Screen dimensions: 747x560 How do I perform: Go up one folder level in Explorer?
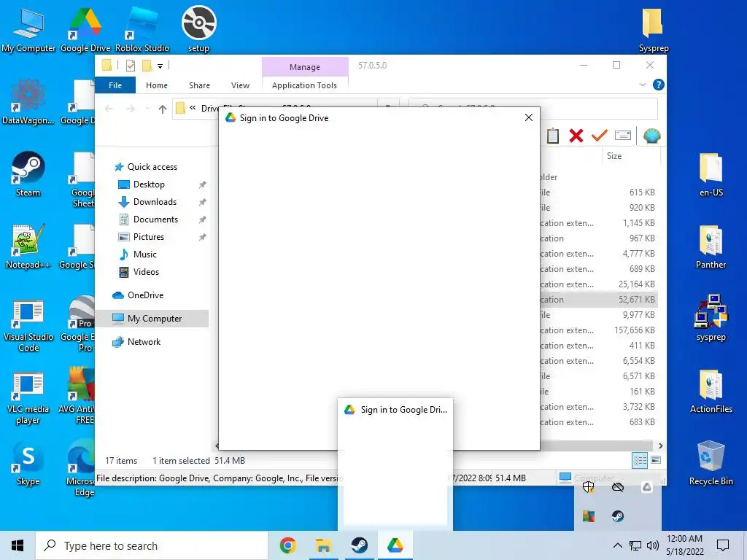pos(163,109)
